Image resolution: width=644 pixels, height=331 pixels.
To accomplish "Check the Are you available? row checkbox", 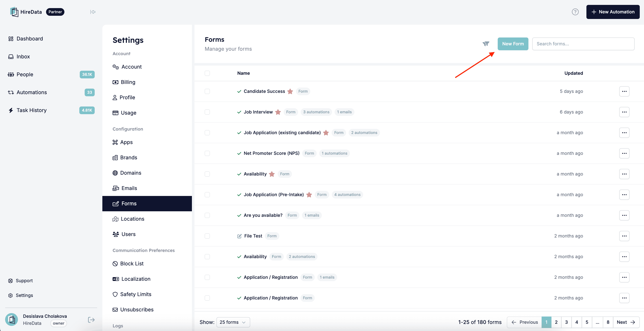I will 207,215.
